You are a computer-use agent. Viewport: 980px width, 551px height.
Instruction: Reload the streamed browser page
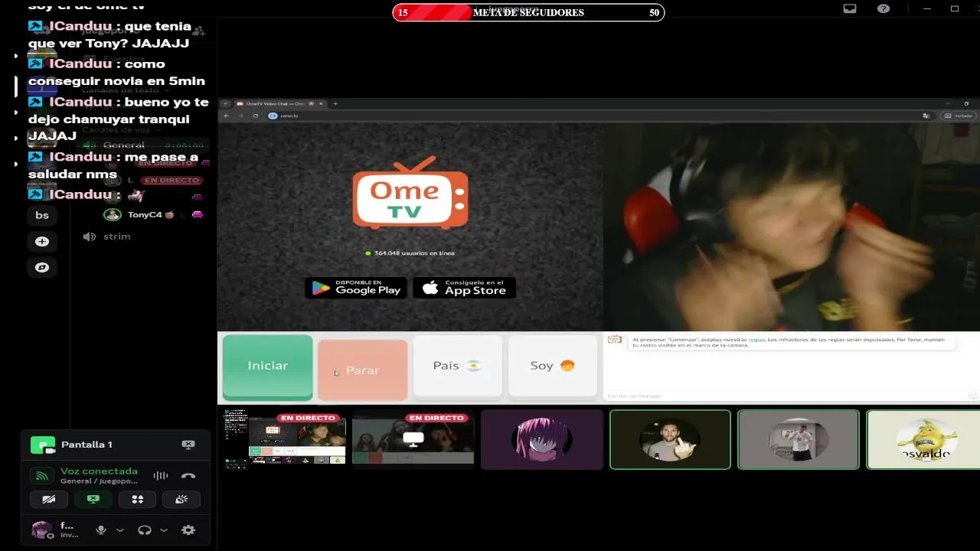point(255,116)
